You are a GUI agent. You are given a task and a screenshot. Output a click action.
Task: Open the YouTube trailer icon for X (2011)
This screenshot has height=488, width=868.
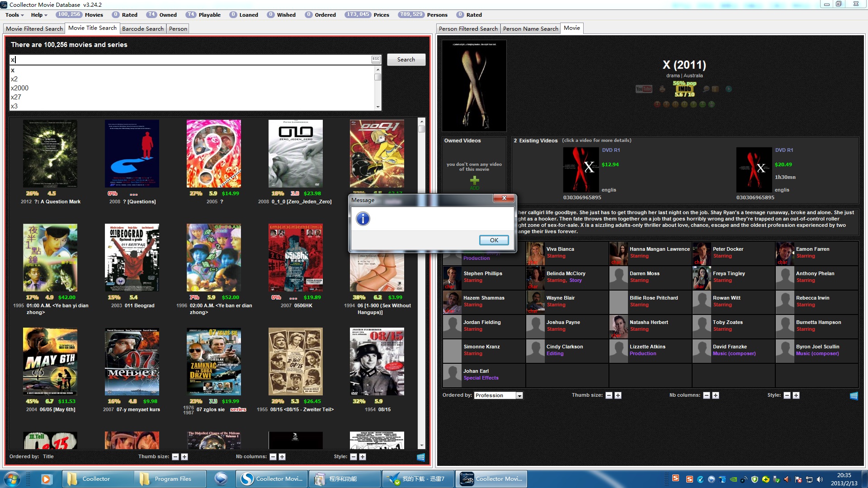[644, 89]
